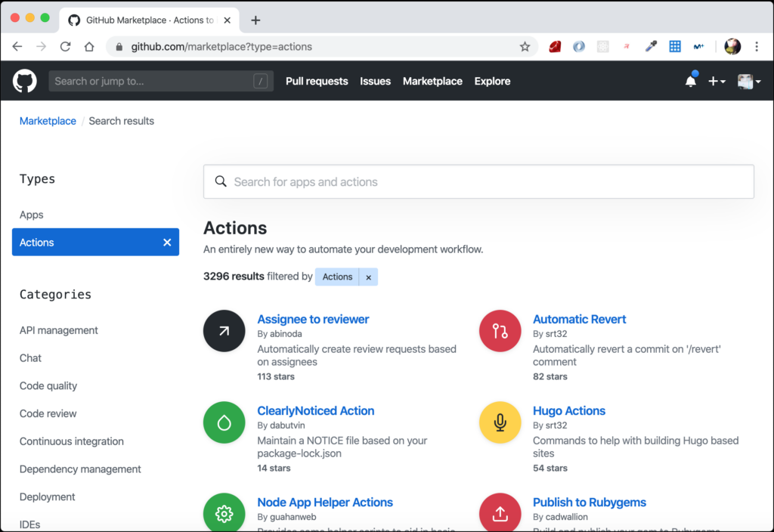This screenshot has width=774, height=532.
Task: Filter by Dependency management category
Action: click(80, 469)
